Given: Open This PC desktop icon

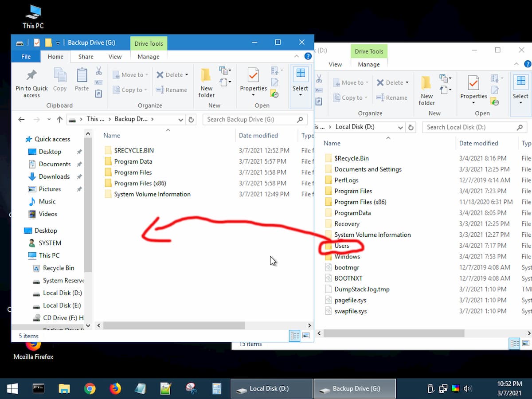Looking at the screenshot, I should pyautogui.click(x=33, y=17).
